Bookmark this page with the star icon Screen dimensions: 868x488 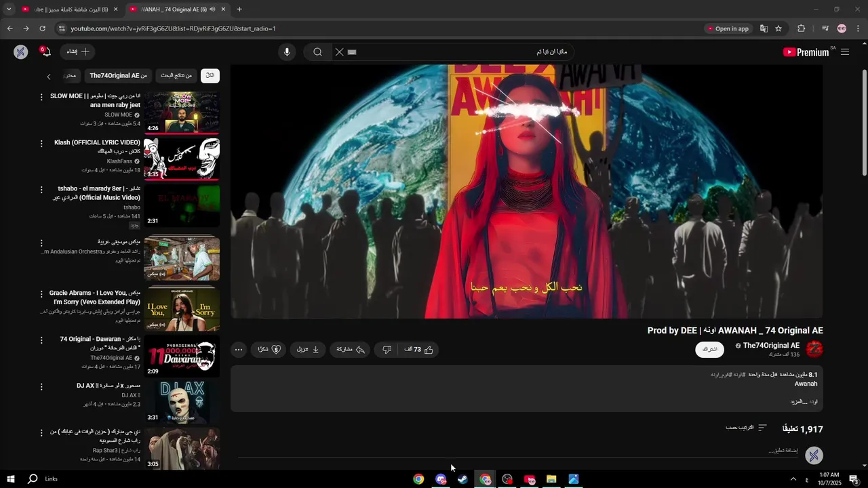point(778,28)
